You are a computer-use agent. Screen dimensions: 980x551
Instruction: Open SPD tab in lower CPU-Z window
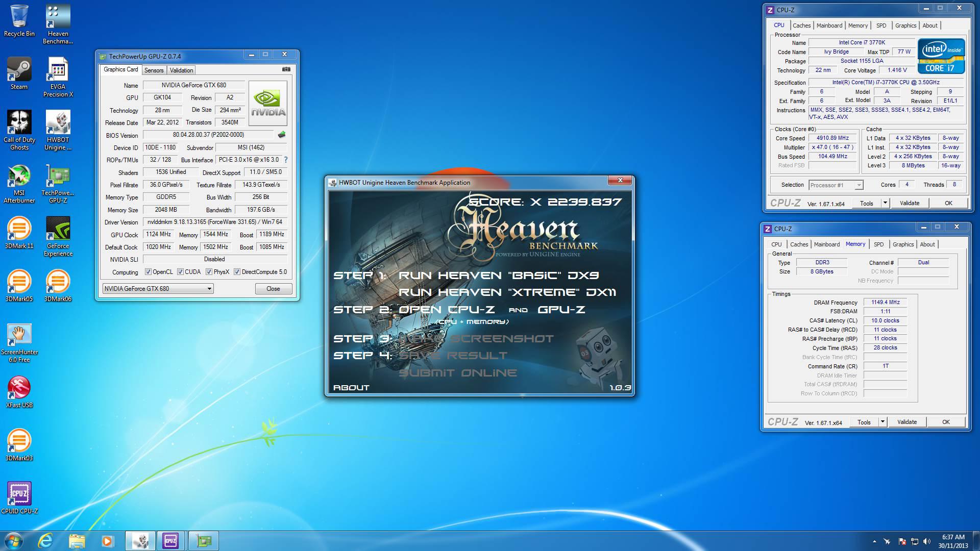point(878,244)
